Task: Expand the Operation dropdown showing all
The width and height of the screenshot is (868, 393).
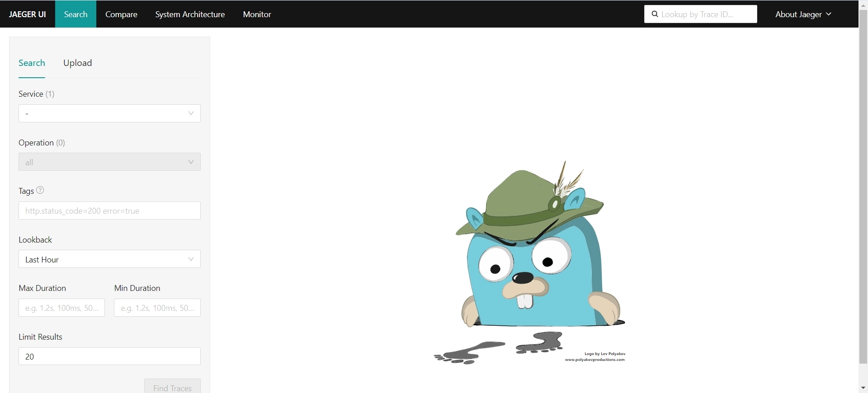Action: pos(109,162)
